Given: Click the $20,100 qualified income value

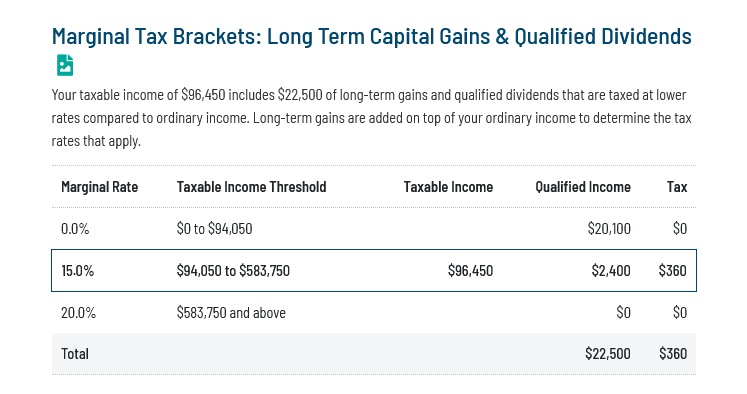Looking at the screenshot, I should pos(609,229).
